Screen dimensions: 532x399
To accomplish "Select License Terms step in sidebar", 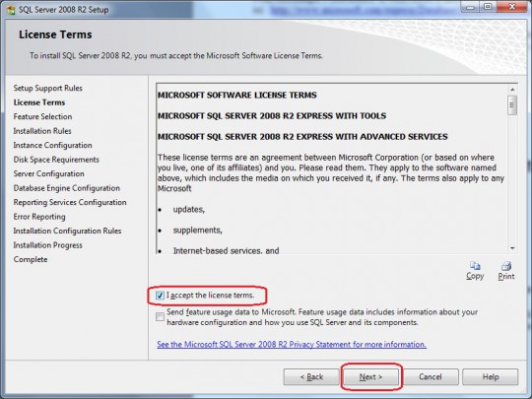I will coord(39,102).
